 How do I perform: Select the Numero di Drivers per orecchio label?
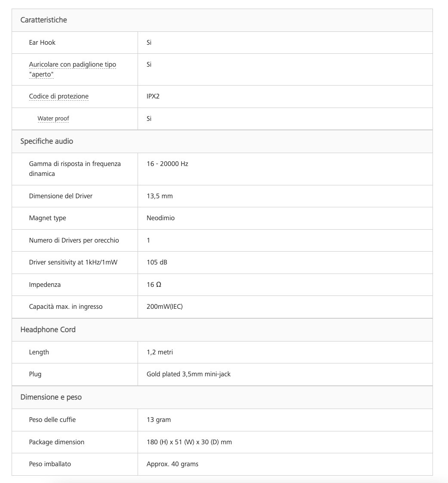point(74,240)
